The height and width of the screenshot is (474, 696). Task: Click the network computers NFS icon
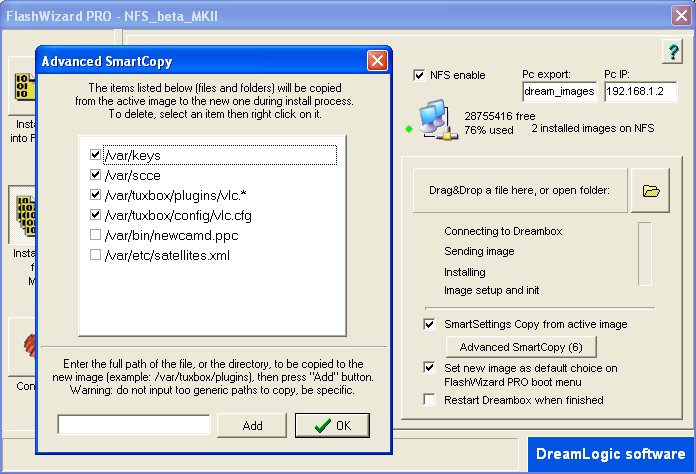[x=439, y=120]
